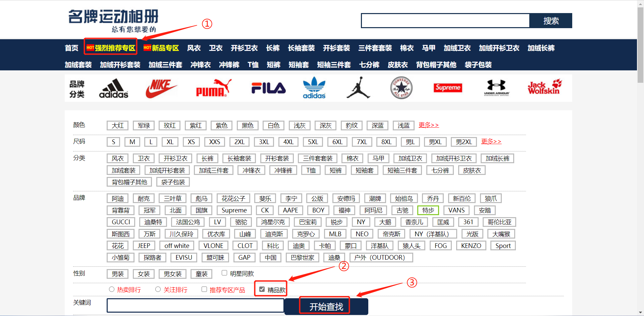Open the Puma brand logo
This screenshot has width=644, height=316.
coord(214,88)
